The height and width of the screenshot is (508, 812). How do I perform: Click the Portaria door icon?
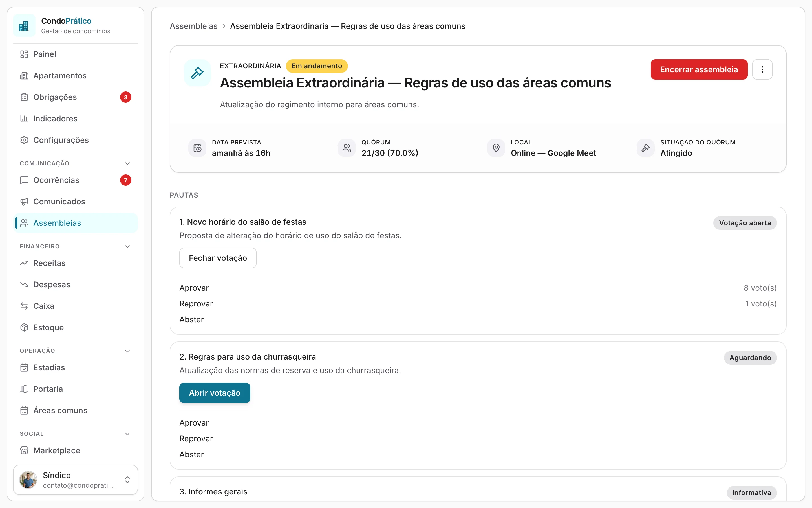(24, 389)
